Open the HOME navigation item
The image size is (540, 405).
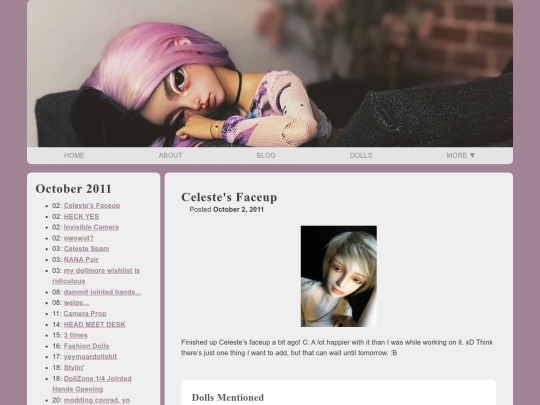[74, 155]
